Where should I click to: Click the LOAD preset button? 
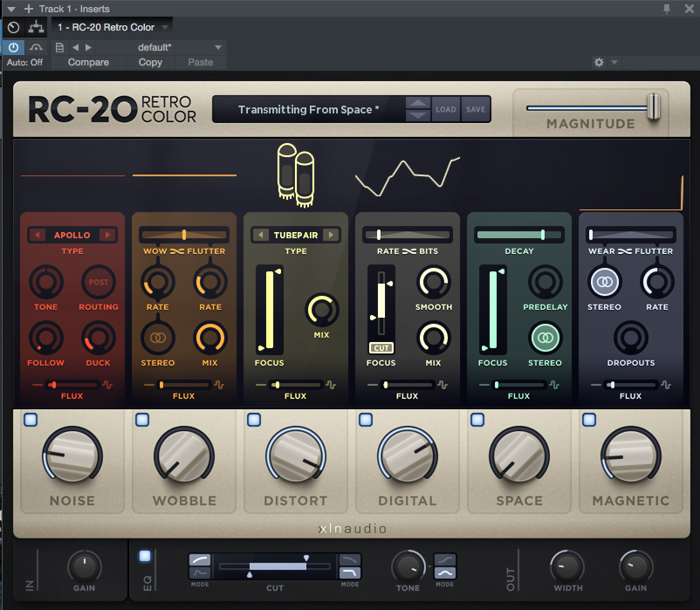[x=446, y=109]
